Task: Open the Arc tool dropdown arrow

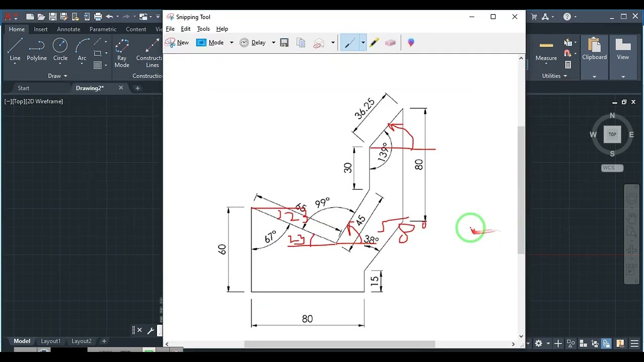Action: click(x=82, y=64)
